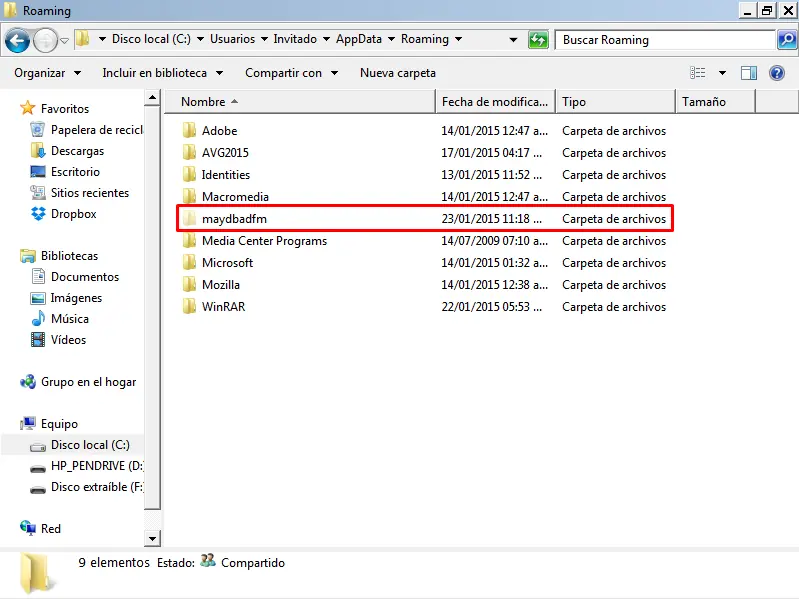Screen dimensions: 799x599
Task: Open Incluir en biblioteca menu
Action: [x=163, y=73]
